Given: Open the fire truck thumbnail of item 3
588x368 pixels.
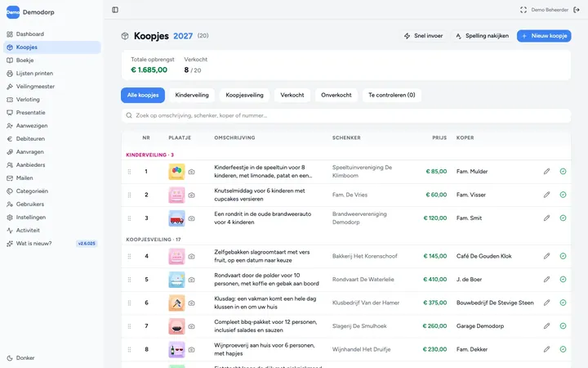Looking at the screenshot, I should point(176,218).
